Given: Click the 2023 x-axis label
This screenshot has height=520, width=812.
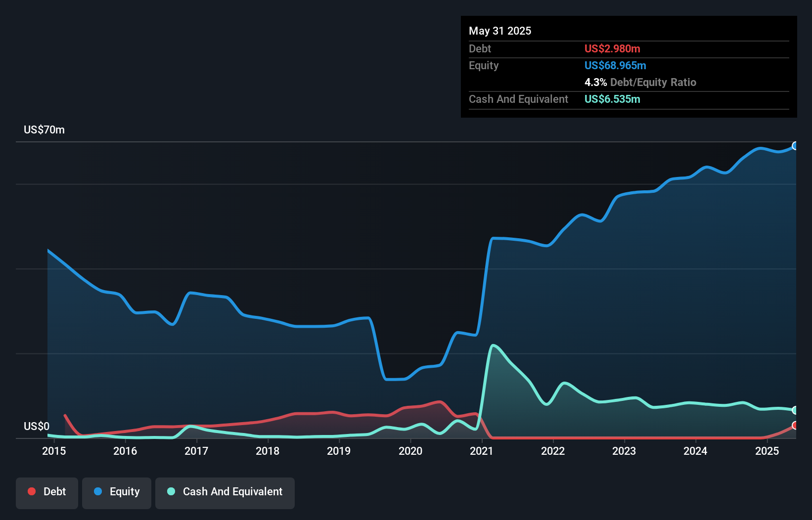Looking at the screenshot, I should 624,451.
